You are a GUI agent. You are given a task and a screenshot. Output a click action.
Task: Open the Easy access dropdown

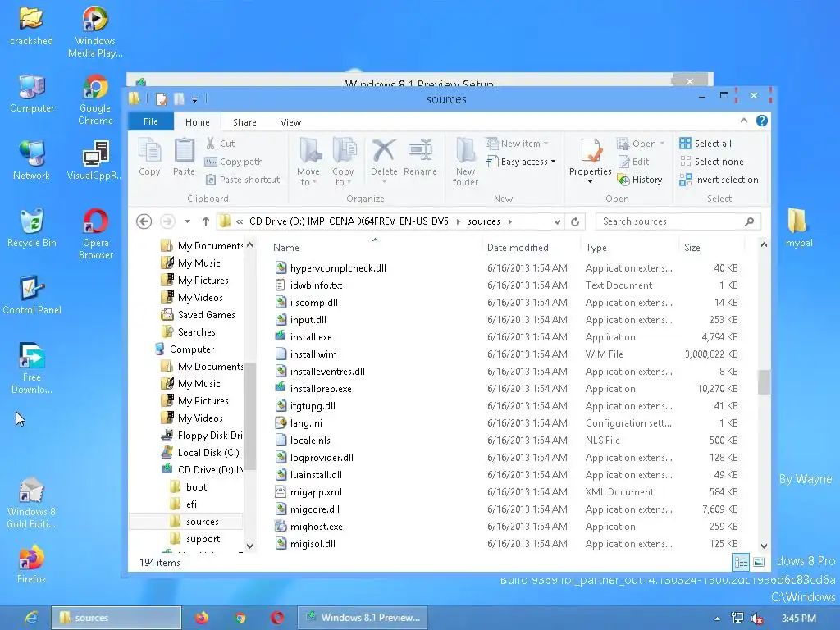click(x=521, y=162)
